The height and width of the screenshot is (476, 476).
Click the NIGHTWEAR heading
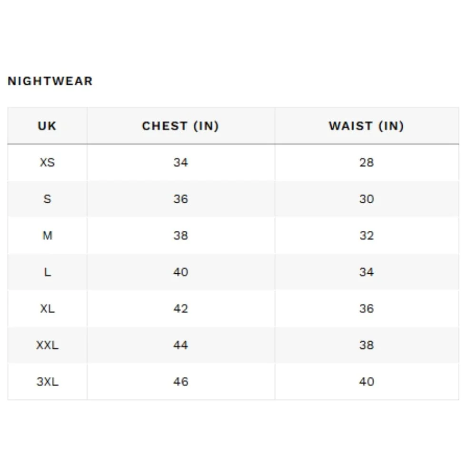coord(50,81)
